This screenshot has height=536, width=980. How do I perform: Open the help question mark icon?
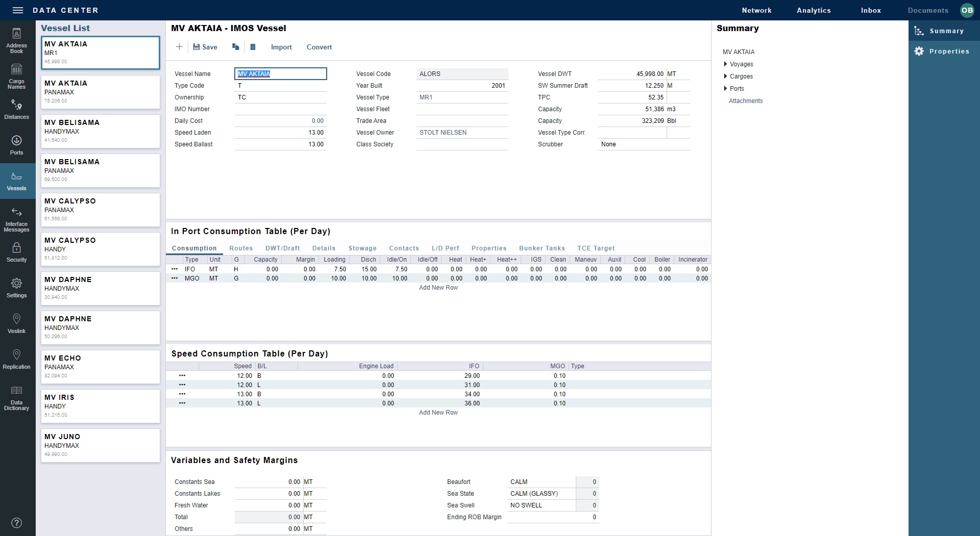pos(16,523)
